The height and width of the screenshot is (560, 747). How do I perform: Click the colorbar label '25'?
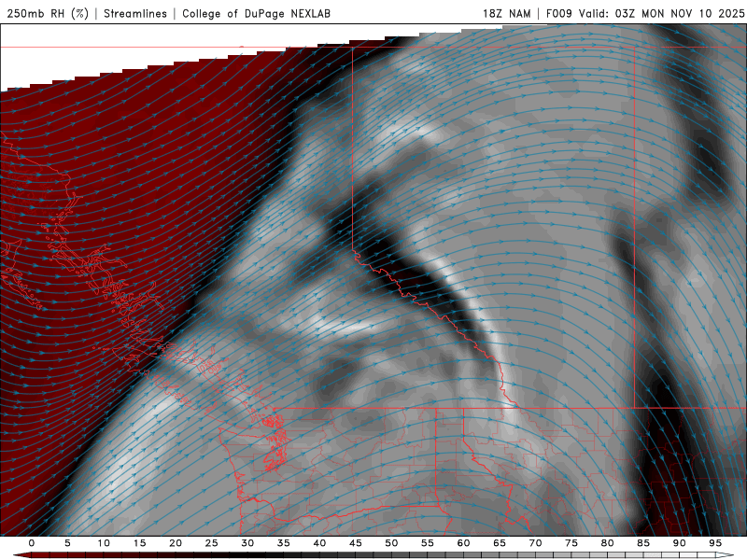coord(212,543)
